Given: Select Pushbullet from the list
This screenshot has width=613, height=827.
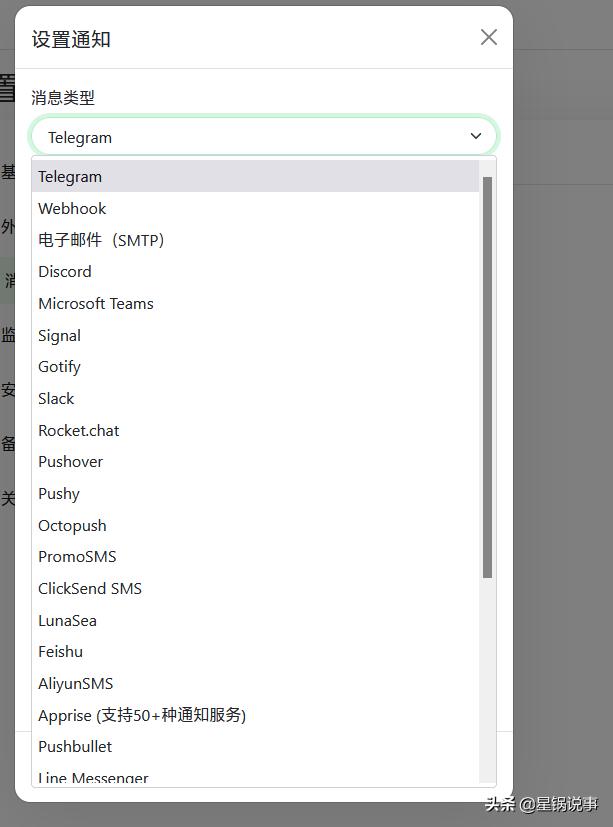Looking at the screenshot, I should click(x=255, y=746).
